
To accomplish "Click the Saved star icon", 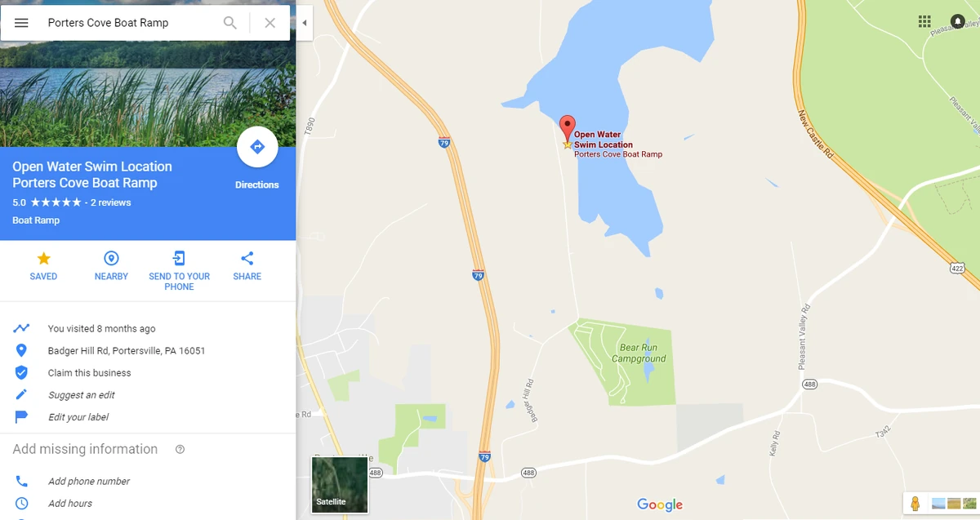I will click(x=43, y=259).
